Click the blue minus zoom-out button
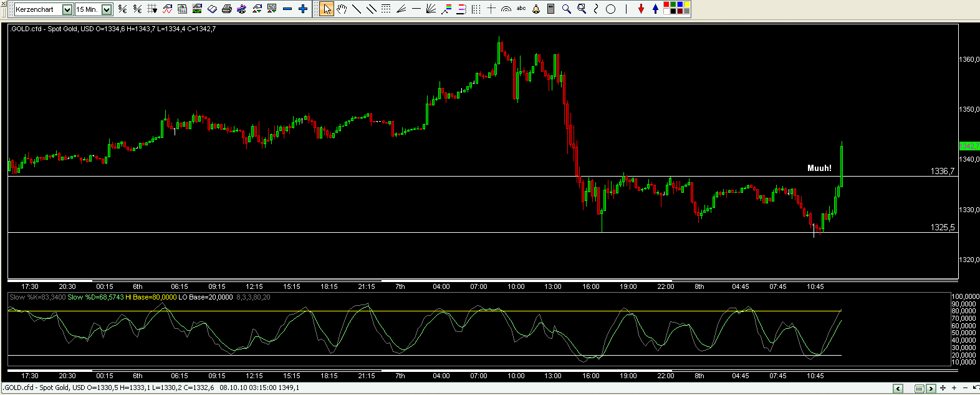980x395 pixels. pyautogui.click(x=287, y=9)
